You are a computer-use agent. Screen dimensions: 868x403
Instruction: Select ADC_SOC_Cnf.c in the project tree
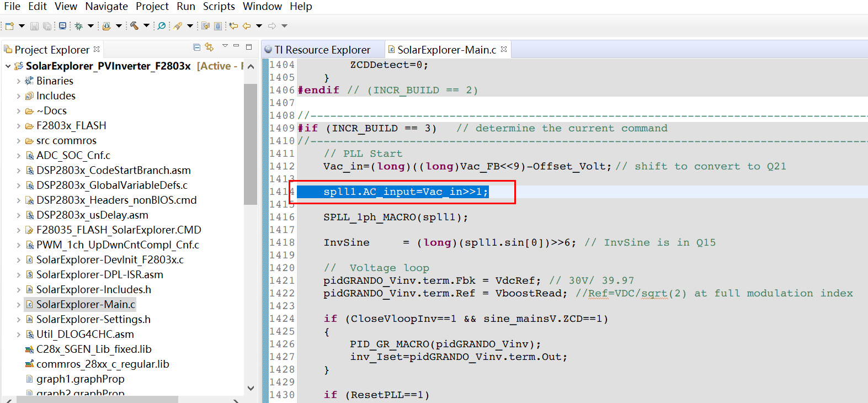pos(73,156)
